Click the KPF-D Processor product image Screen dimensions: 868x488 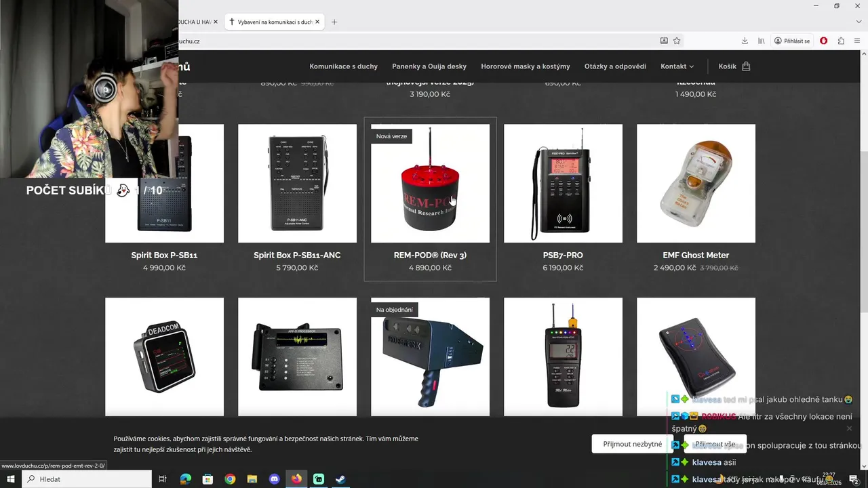(297, 357)
